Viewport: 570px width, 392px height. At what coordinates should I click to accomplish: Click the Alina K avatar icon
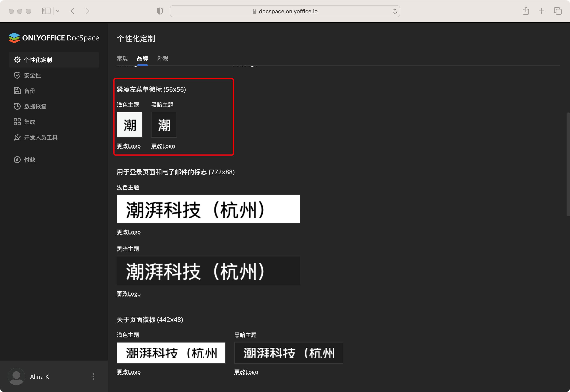[x=16, y=377]
